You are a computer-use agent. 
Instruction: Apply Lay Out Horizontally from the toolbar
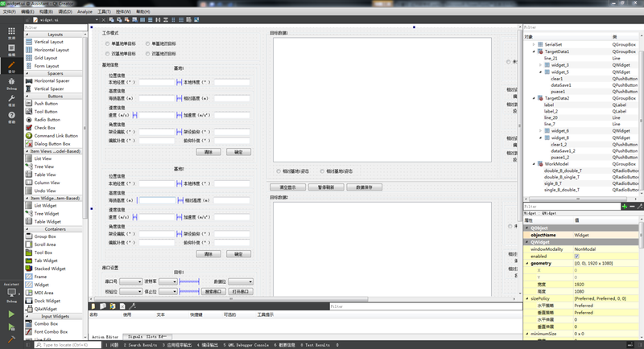click(142, 19)
